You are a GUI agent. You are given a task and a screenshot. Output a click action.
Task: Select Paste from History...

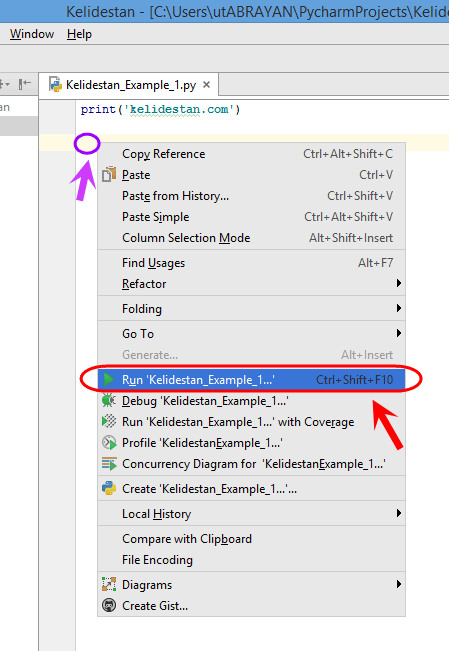pos(251,196)
